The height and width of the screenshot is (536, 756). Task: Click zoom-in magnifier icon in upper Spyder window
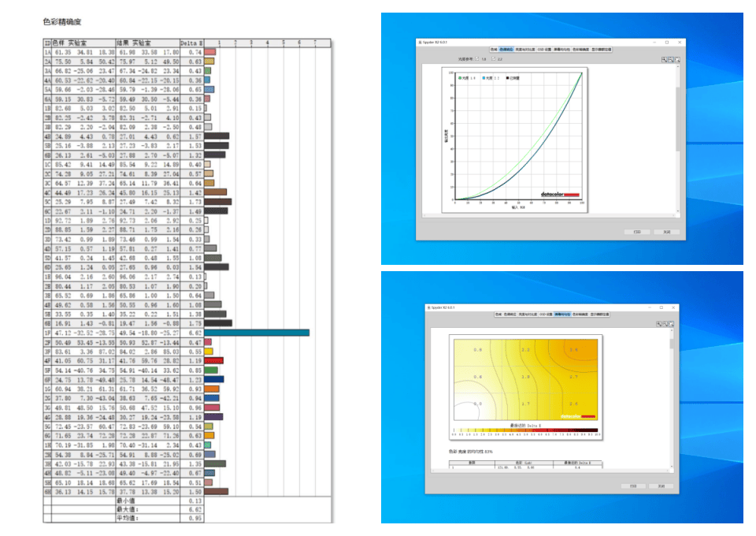(x=664, y=59)
